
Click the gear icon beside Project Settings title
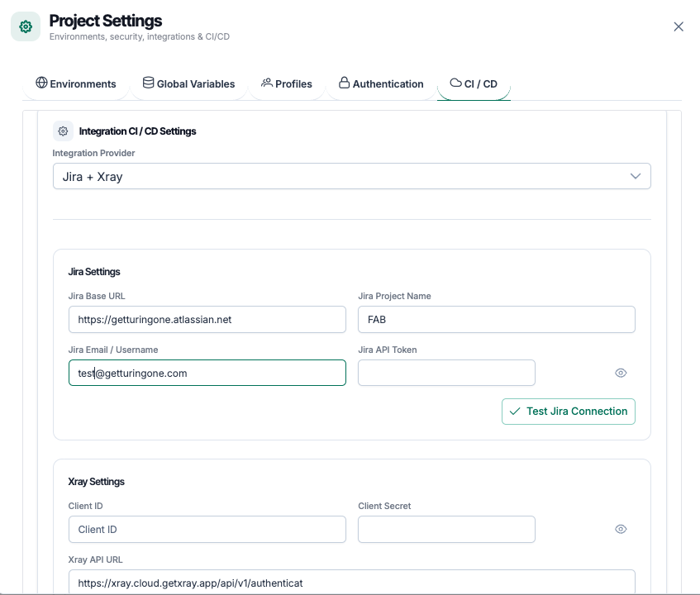25,26
